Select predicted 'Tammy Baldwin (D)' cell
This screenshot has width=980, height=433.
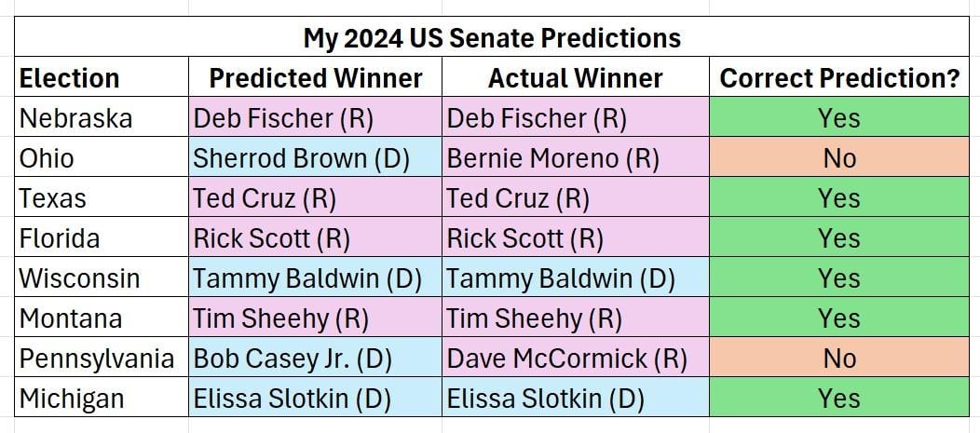click(315, 277)
